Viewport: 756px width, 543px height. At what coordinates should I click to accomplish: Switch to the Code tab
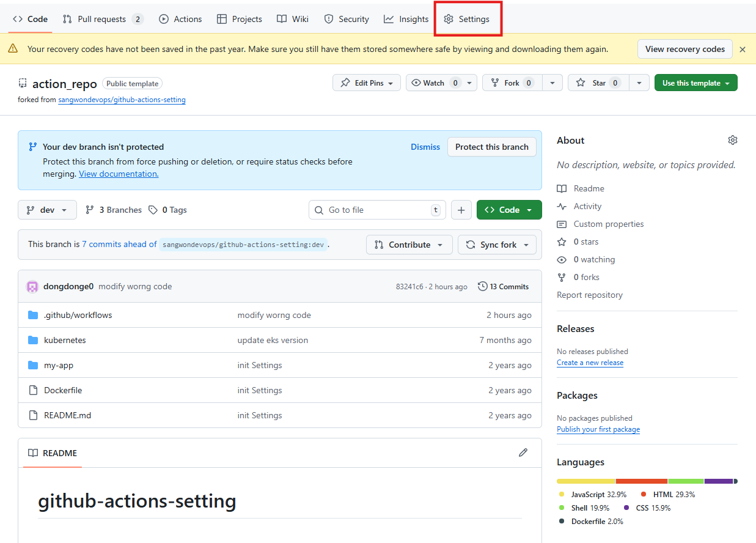click(x=31, y=19)
